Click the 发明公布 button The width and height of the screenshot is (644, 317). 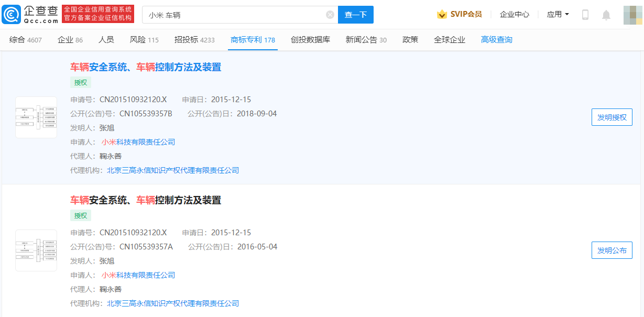pyautogui.click(x=612, y=250)
